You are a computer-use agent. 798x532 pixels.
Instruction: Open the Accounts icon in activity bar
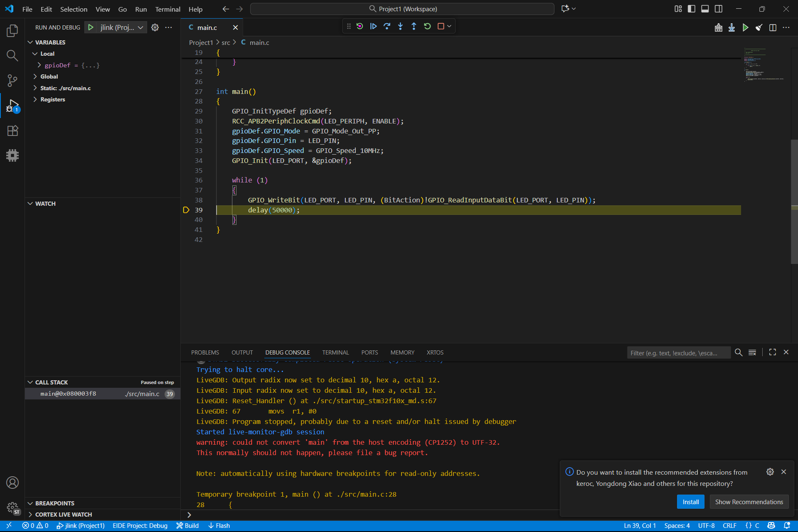[x=12, y=483]
